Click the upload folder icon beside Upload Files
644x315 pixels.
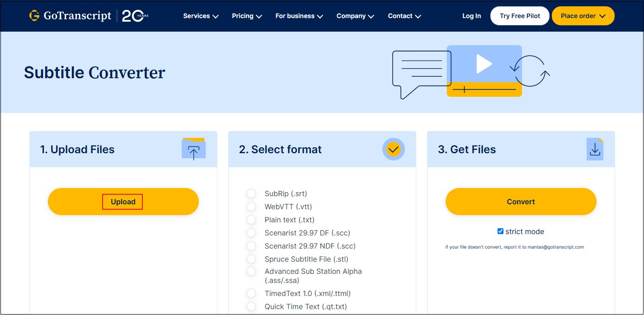coord(194,149)
